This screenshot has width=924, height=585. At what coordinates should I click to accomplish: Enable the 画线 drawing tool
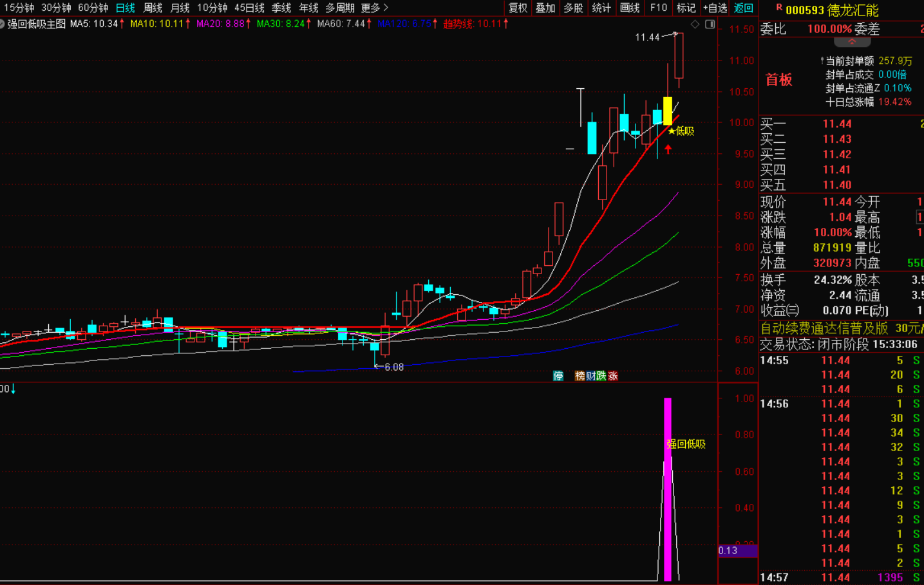[630, 8]
